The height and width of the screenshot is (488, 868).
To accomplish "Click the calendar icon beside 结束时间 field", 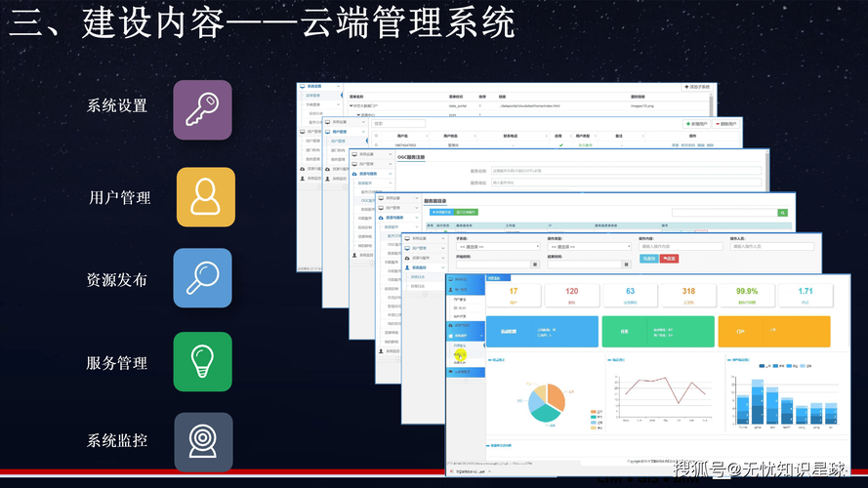I will (626, 264).
